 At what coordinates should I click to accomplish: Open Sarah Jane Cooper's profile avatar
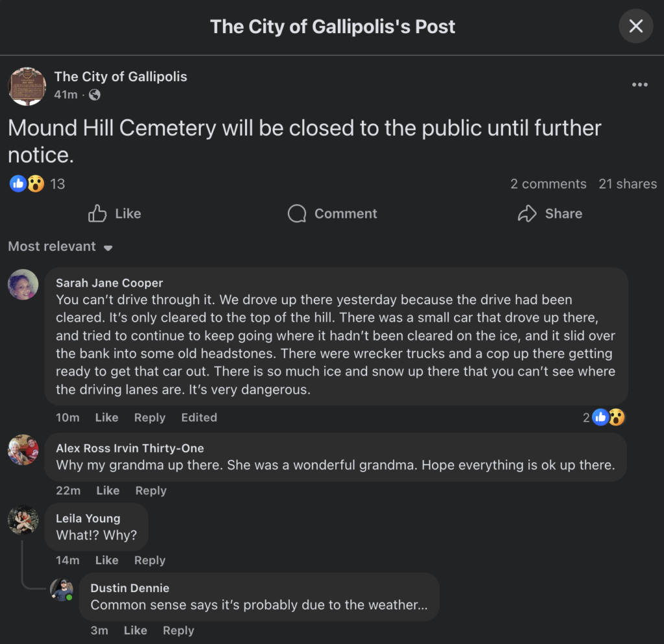[23, 284]
